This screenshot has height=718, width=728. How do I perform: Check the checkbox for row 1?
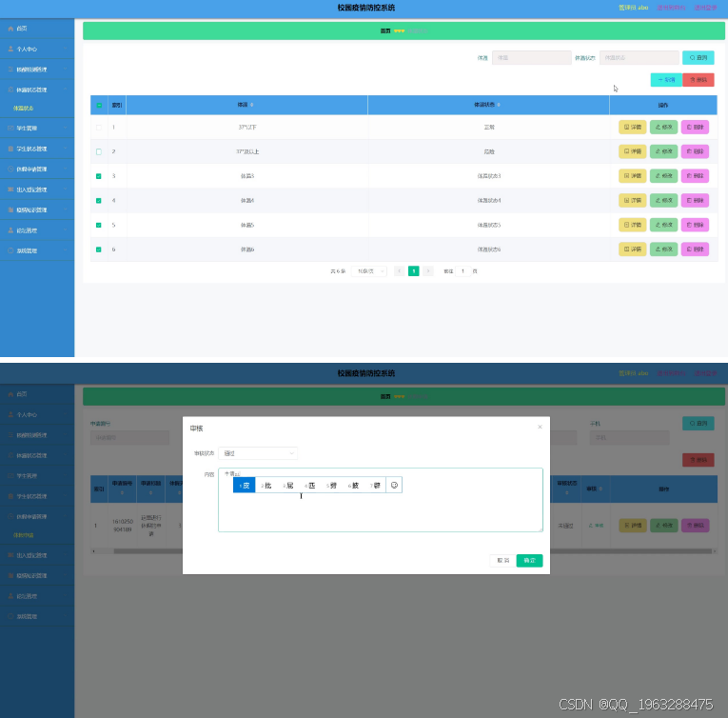coord(99,127)
